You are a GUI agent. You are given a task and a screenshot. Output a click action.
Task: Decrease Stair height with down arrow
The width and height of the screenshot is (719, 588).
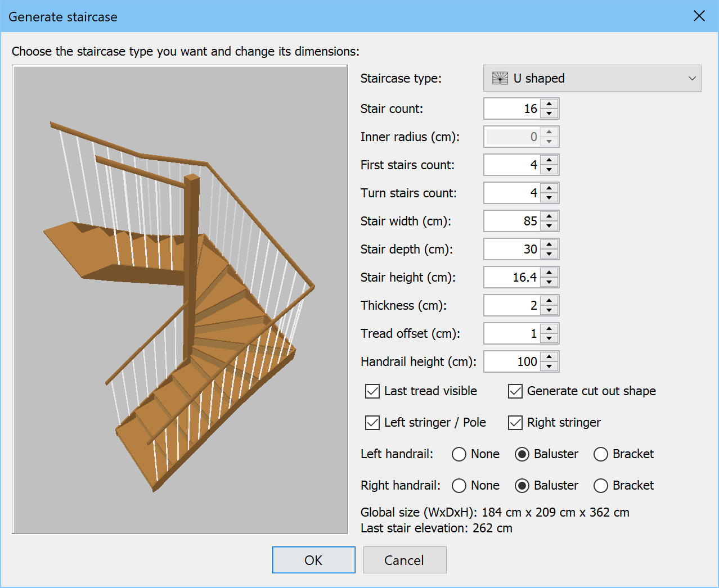549,282
